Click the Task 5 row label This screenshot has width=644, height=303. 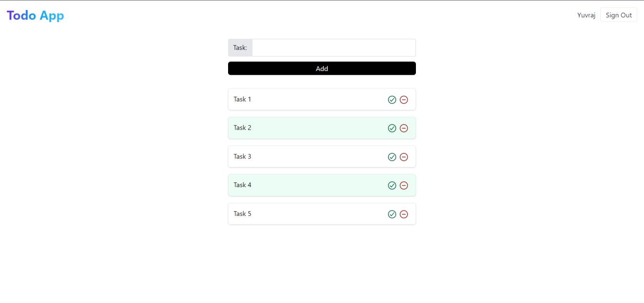pos(242,214)
